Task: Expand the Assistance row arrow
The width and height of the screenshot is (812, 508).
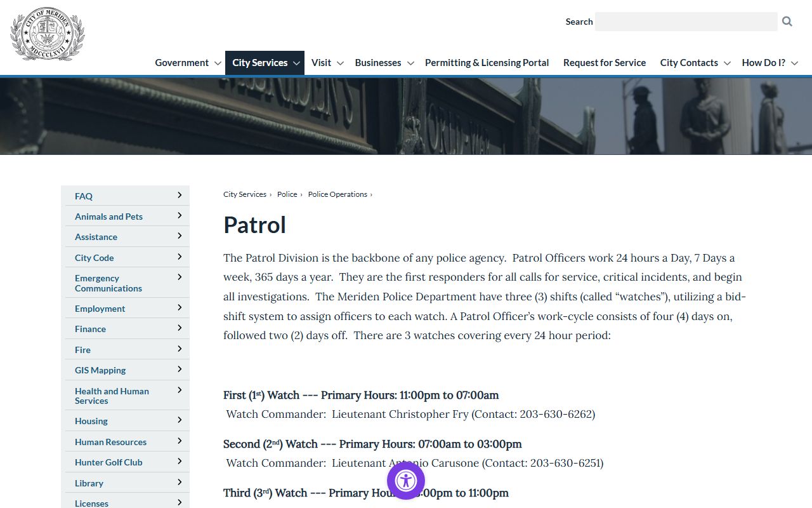Action: 180,236
